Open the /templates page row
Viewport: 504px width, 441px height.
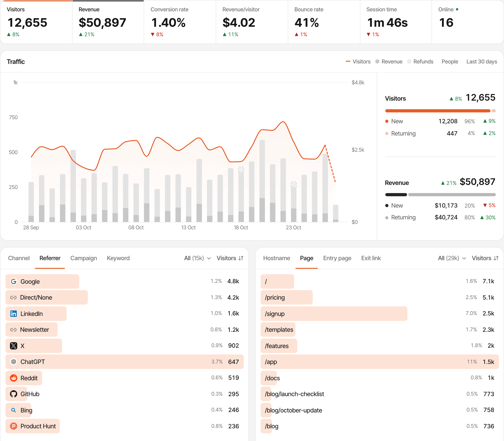pyautogui.click(x=380, y=330)
